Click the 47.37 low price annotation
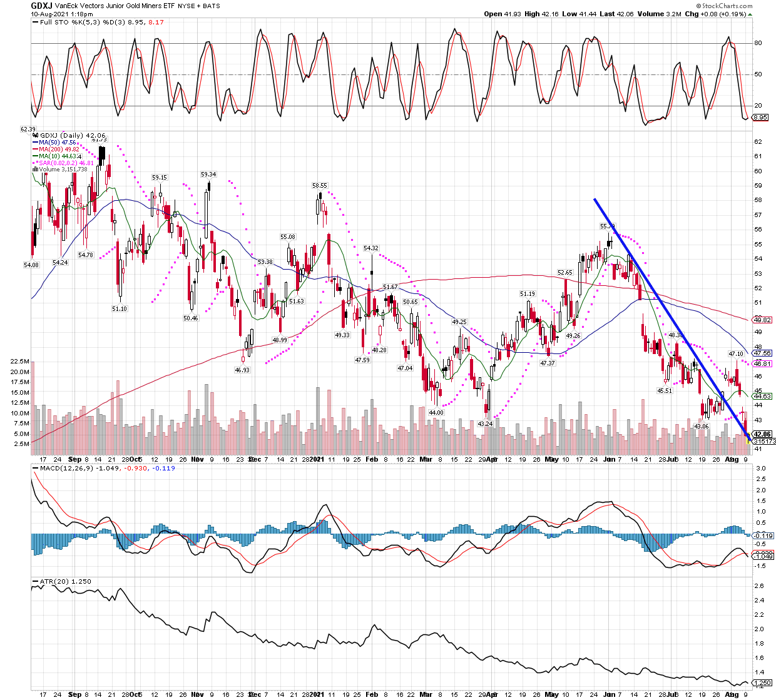Screen dimensions: 776x700 tap(548, 363)
